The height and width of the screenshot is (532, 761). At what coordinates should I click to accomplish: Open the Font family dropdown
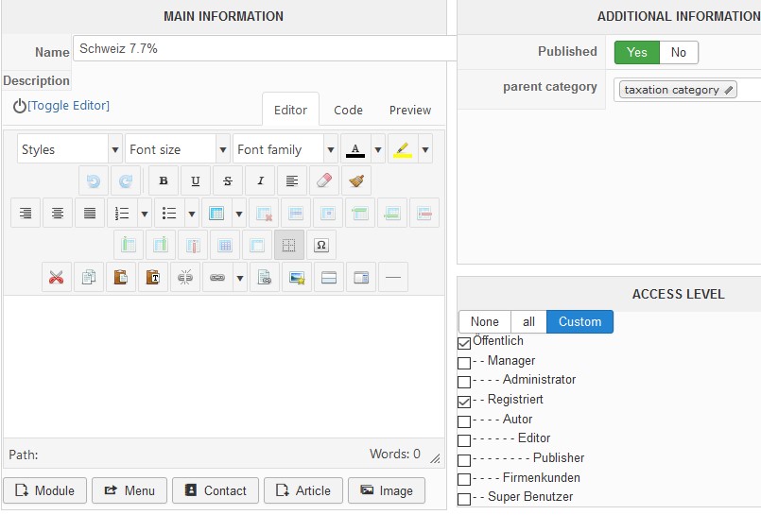[x=285, y=150]
